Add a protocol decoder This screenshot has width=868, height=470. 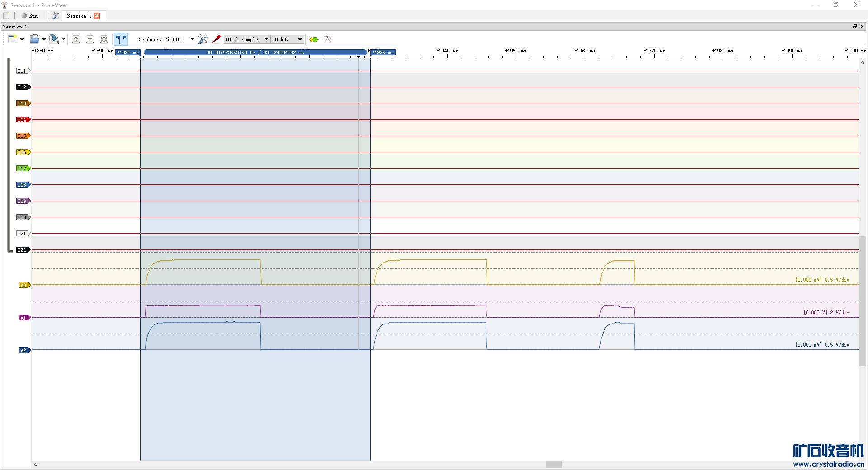tap(314, 39)
